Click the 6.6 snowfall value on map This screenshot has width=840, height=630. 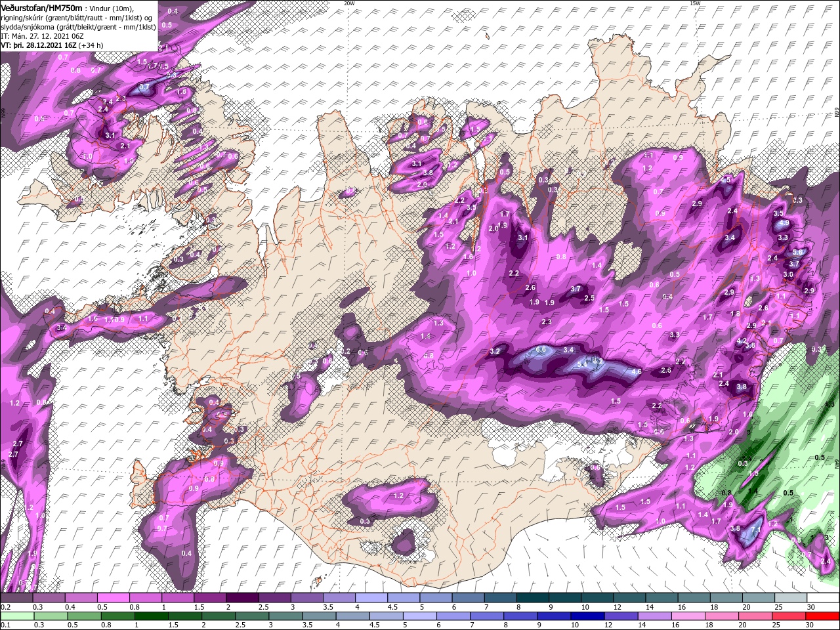tap(541, 350)
